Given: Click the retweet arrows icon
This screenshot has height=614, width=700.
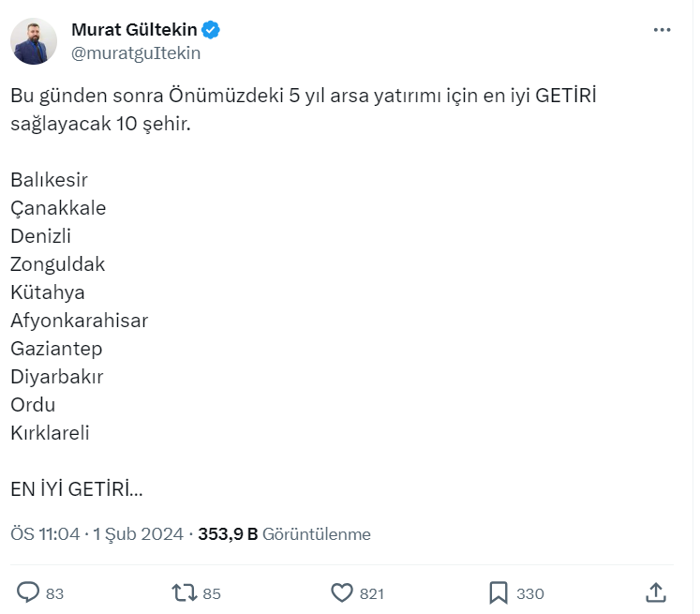Looking at the screenshot, I should click(184, 592).
